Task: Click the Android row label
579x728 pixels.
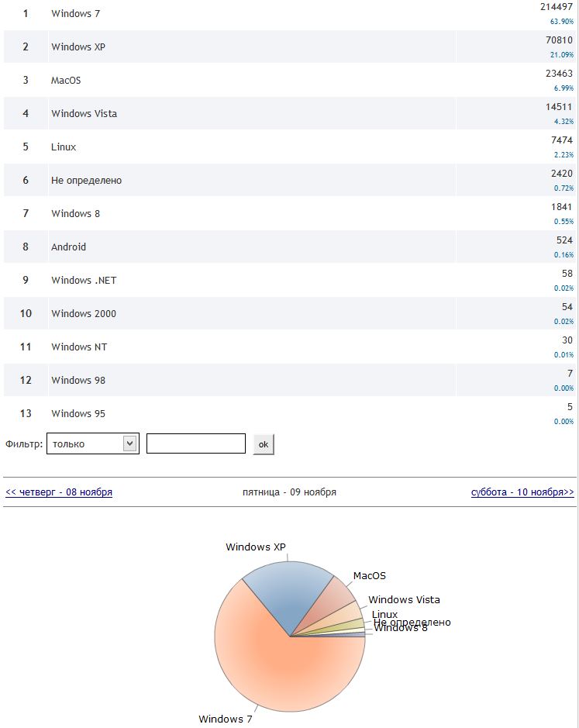Action: (68, 247)
